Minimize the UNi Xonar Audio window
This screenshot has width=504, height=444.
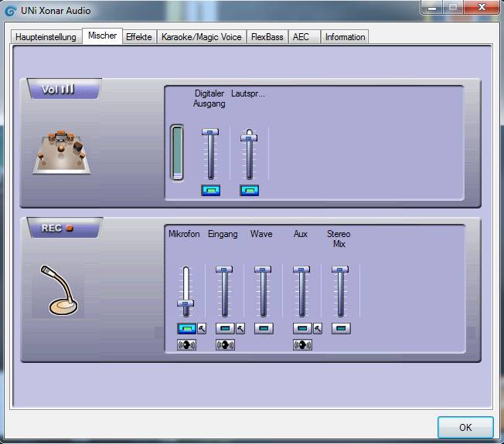pos(432,8)
